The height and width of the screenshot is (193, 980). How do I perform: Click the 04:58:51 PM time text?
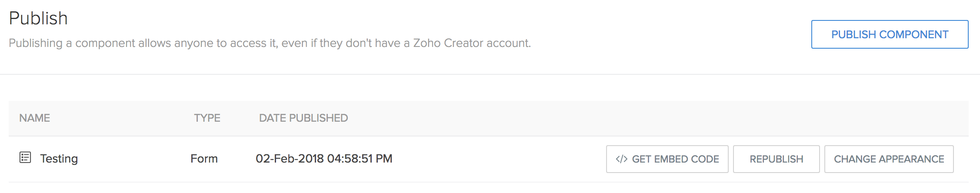pos(360,159)
